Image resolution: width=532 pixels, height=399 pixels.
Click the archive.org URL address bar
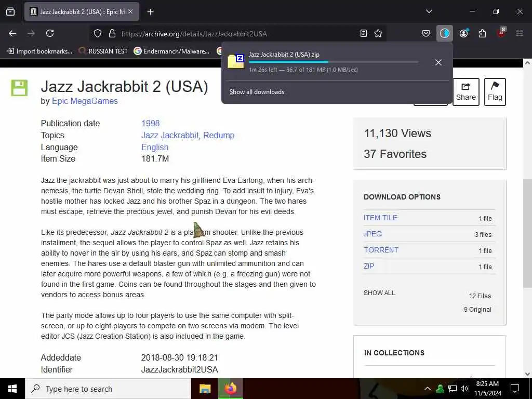(237, 34)
